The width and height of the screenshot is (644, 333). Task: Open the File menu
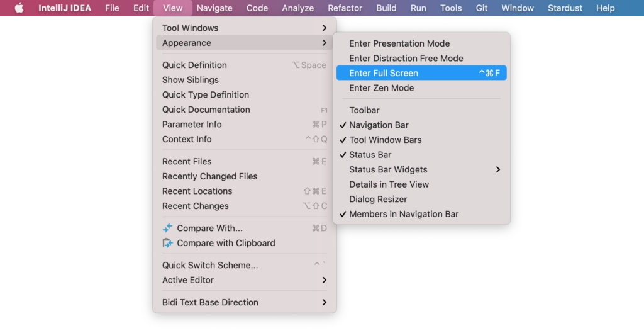click(112, 8)
